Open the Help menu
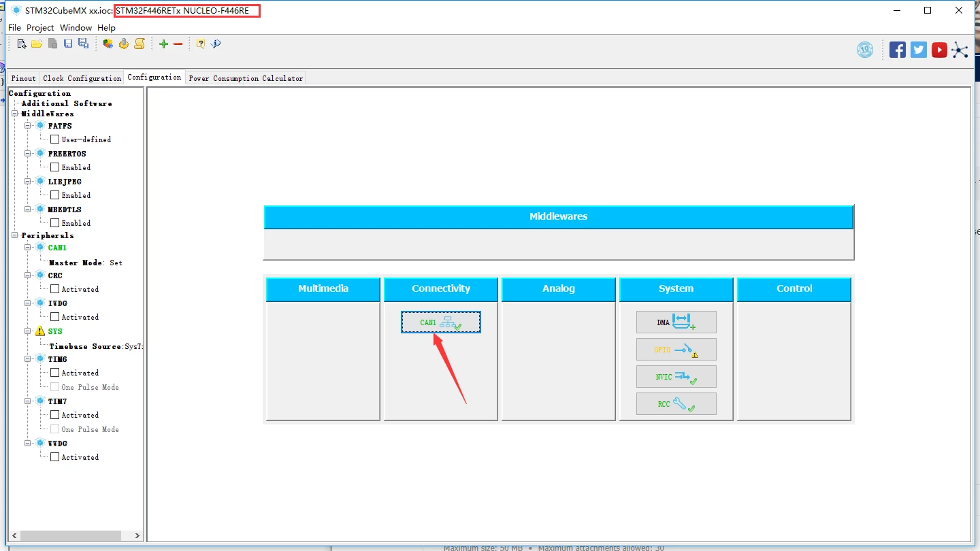Viewport: 980px width, 551px height. click(x=106, y=28)
